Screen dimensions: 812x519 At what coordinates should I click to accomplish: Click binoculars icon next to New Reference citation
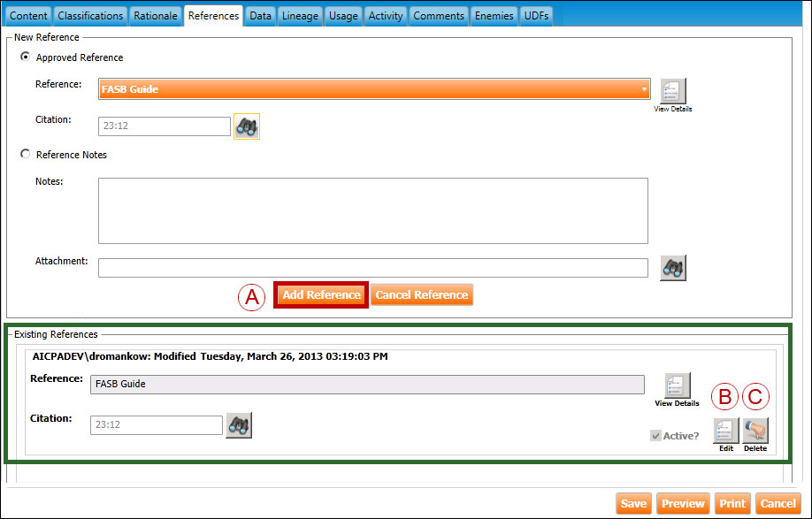pyautogui.click(x=247, y=126)
